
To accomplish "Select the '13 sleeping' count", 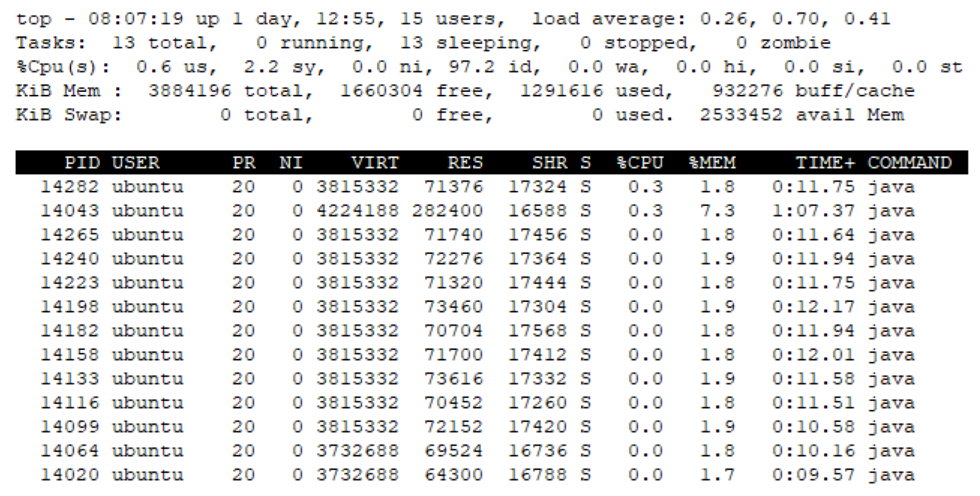I will pyautogui.click(x=471, y=44).
